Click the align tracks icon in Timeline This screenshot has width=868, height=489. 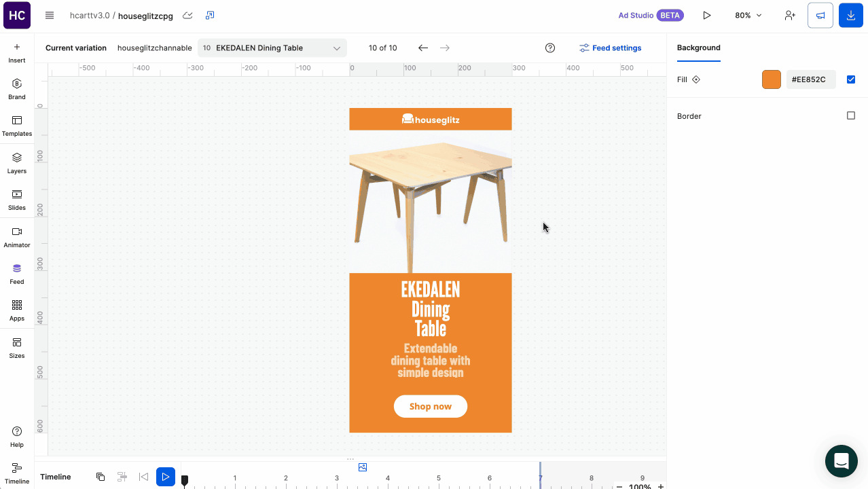[x=122, y=477]
